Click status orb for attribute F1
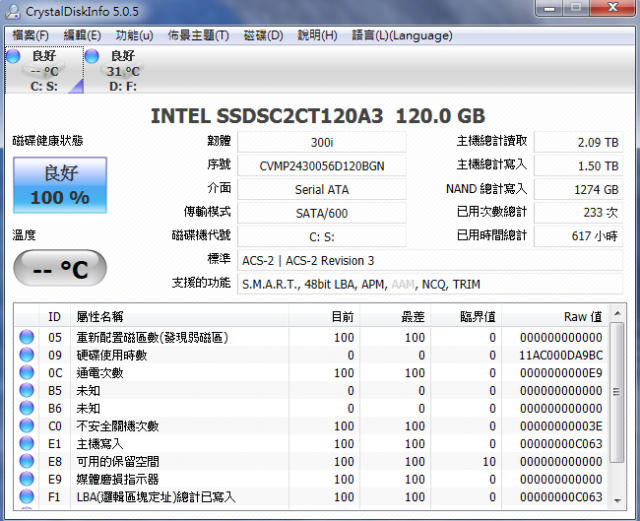This screenshot has width=640, height=521. point(27,497)
